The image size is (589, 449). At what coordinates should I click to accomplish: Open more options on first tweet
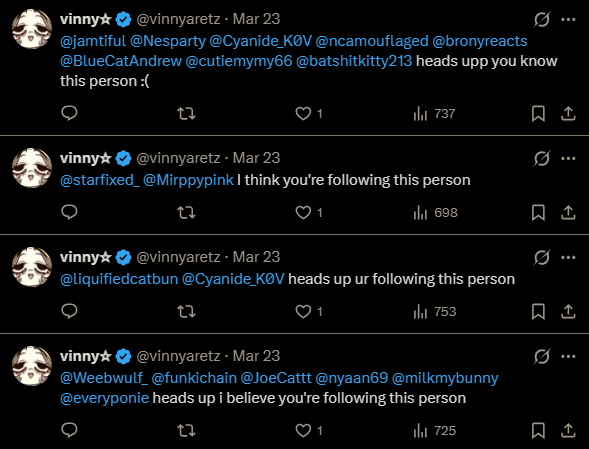[x=568, y=20]
